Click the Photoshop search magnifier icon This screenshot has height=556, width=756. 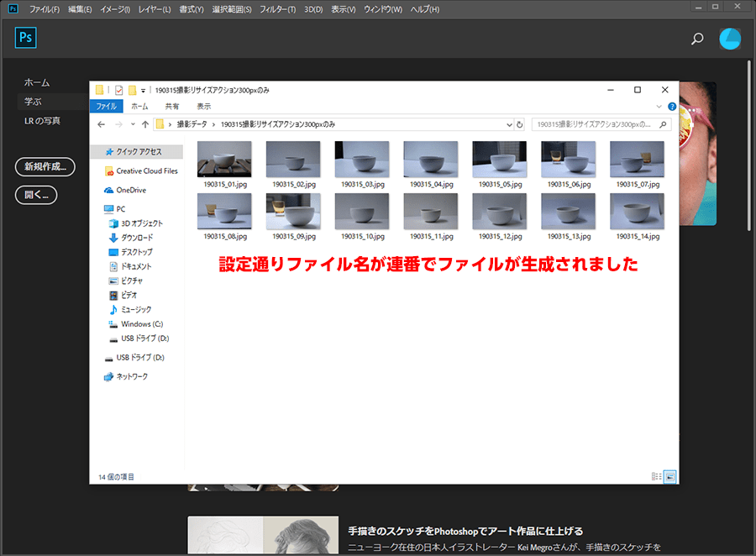tap(696, 39)
